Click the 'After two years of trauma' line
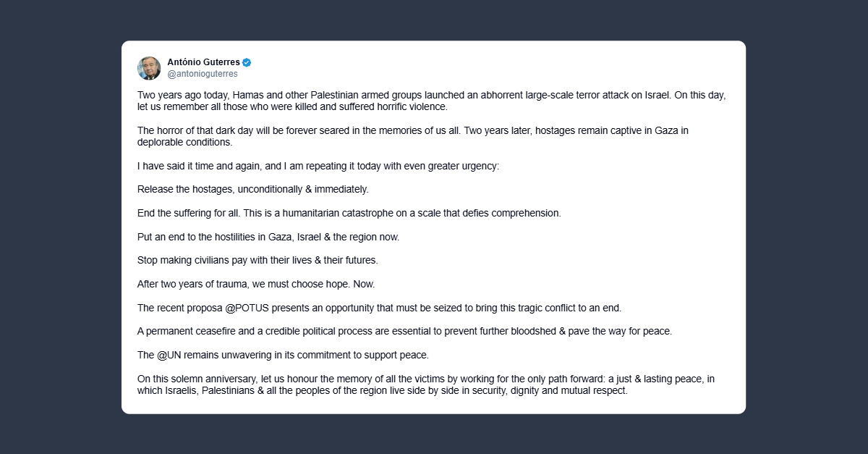Screen dimensions: 868x454 (x=256, y=284)
